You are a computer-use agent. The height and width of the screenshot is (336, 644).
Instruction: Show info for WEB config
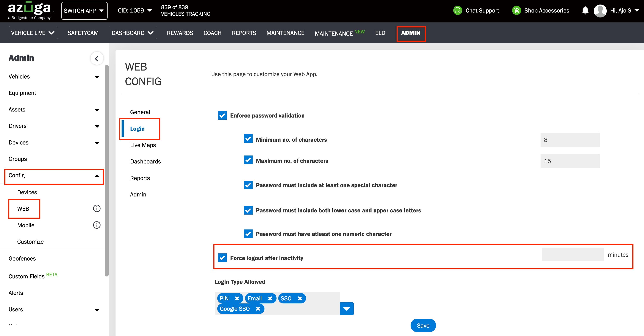pos(97,208)
